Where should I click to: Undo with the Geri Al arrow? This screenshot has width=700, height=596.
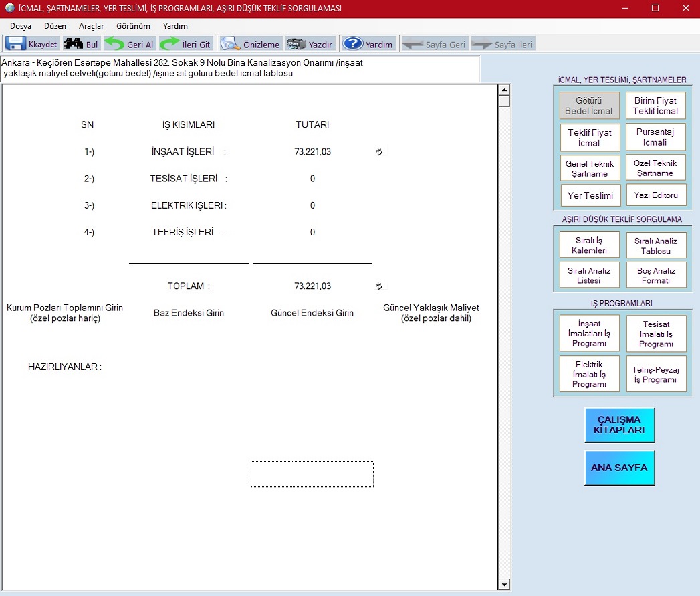click(115, 44)
